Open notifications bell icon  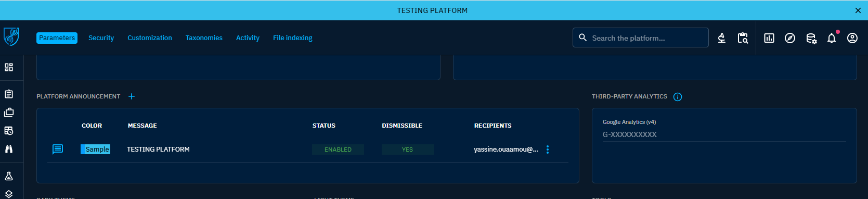click(832, 38)
